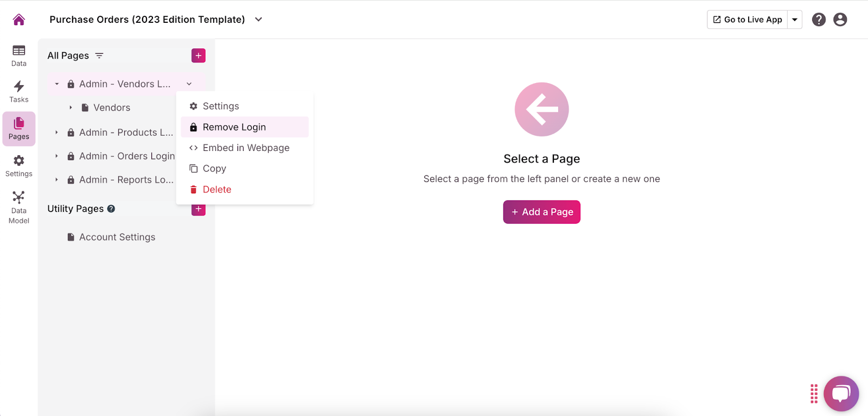This screenshot has width=868, height=416.
Task: Open the Data Model view
Action: (x=19, y=207)
